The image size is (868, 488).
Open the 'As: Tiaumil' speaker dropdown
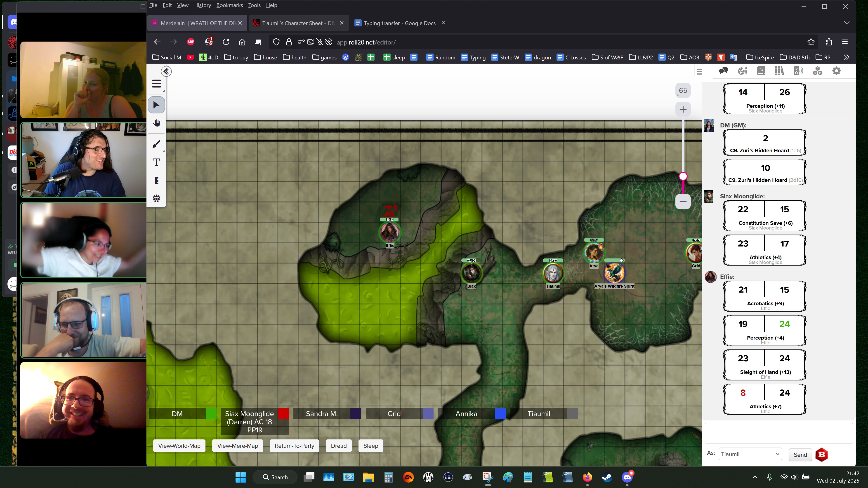pos(750,454)
